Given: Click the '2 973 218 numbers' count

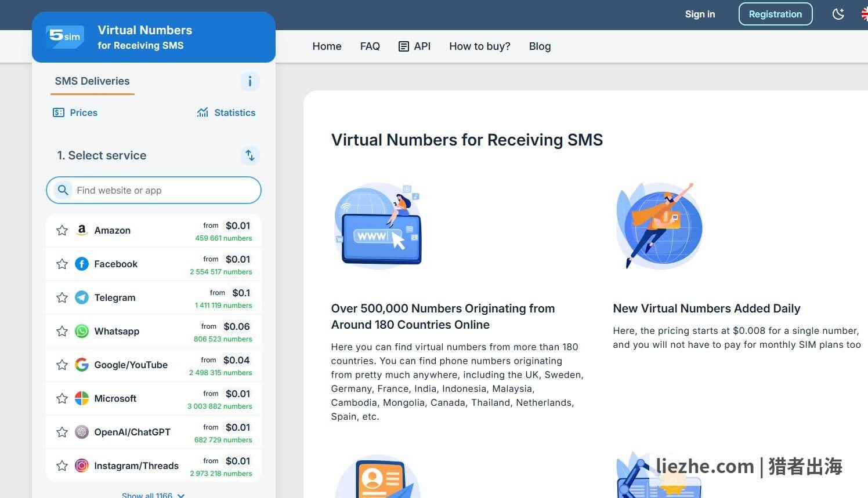Looking at the screenshot, I should point(221,474).
